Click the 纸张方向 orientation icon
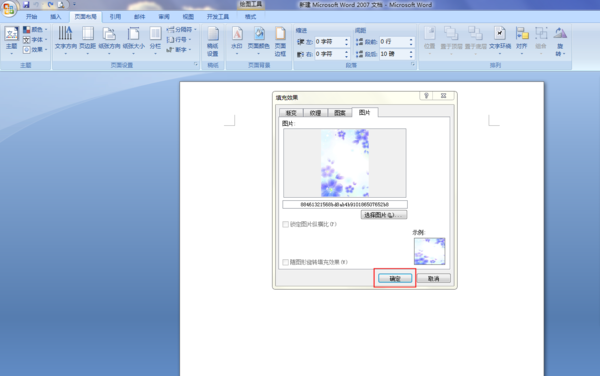The width and height of the screenshot is (600, 376). [109, 40]
